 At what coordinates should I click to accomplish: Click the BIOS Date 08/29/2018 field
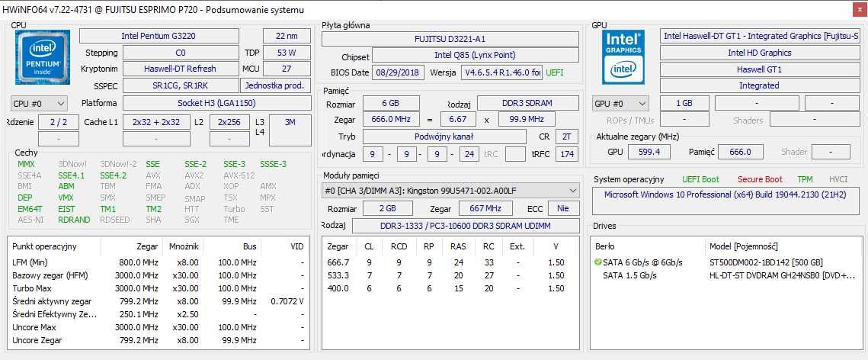pos(399,72)
